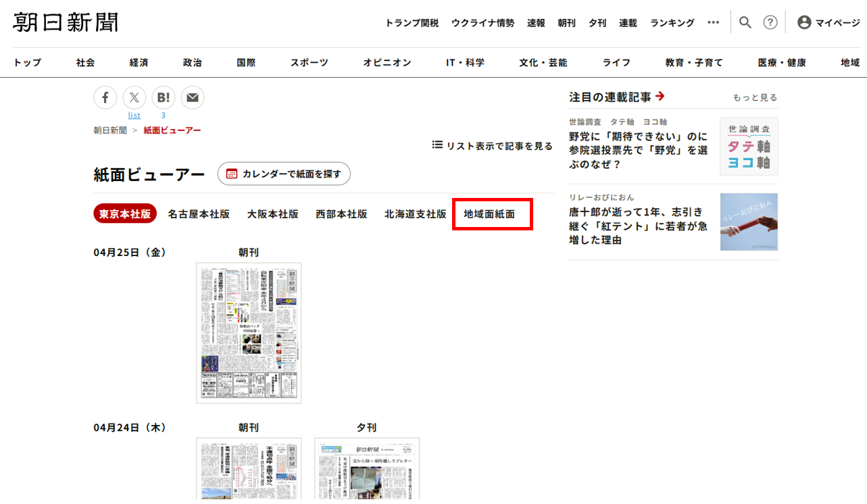Click the red arrow next to 注目の連載記事
Image resolution: width=867 pixels, height=504 pixels.
(x=660, y=97)
